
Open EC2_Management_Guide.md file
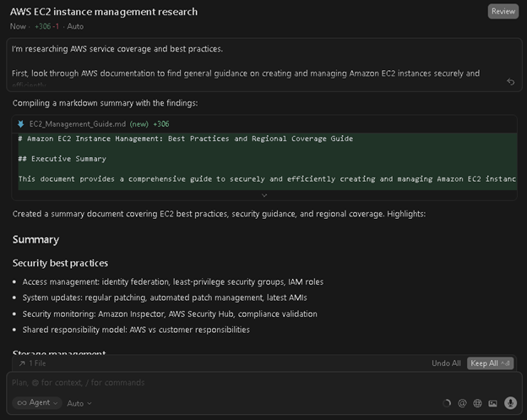click(x=78, y=124)
